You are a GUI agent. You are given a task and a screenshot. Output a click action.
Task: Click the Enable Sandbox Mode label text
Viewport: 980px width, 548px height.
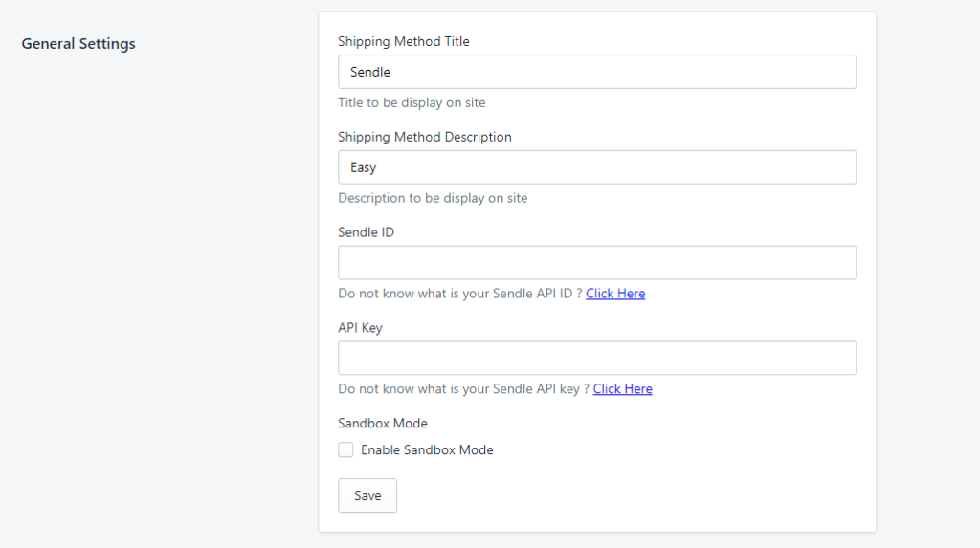[x=427, y=449]
